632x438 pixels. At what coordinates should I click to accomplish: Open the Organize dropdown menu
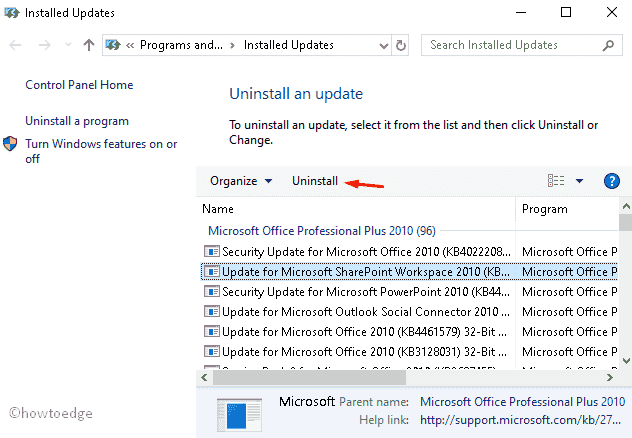tap(241, 181)
